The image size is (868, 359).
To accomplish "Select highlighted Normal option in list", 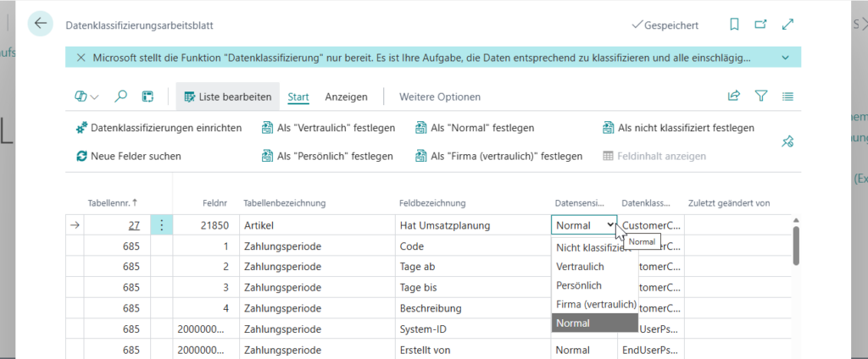I will point(594,323).
